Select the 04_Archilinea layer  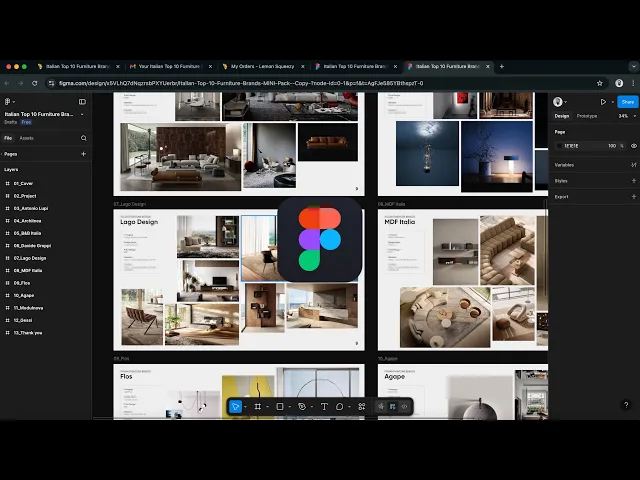tap(27, 221)
